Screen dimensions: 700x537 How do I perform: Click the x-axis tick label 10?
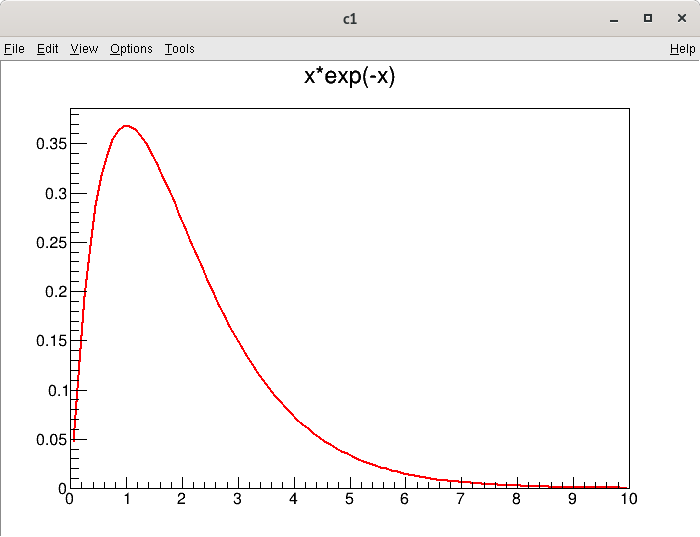(628, 499)
